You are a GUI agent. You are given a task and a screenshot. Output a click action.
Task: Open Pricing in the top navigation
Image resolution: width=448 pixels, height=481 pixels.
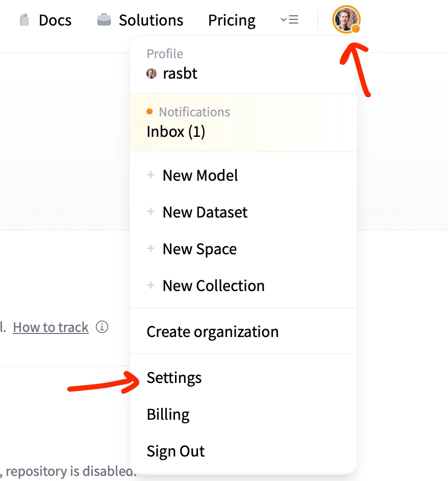click(x=232, y=20)
